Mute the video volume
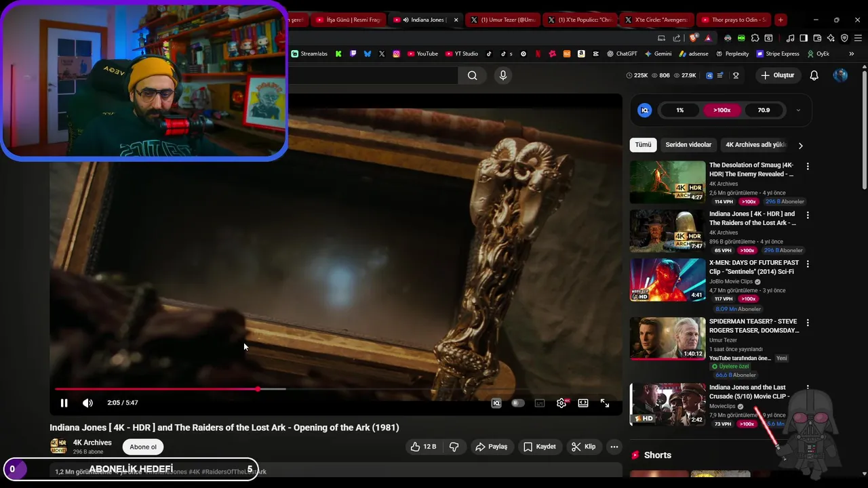This screenshot has width=868, height=488. [87, 403]
